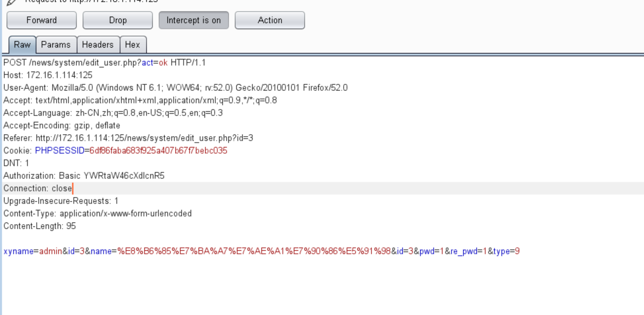Place cursor in the Host header line
Image resolution: width=644 pixels, height=315 pixels.
48,75
